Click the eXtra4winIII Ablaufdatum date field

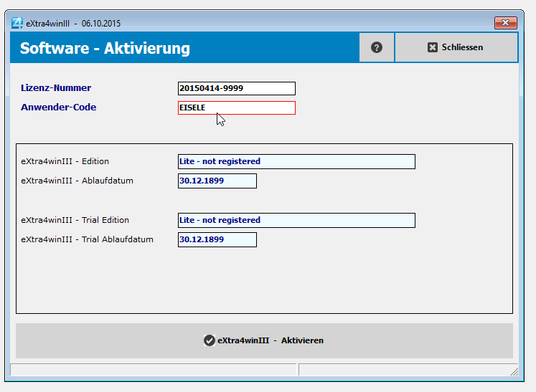pos(217,181)
